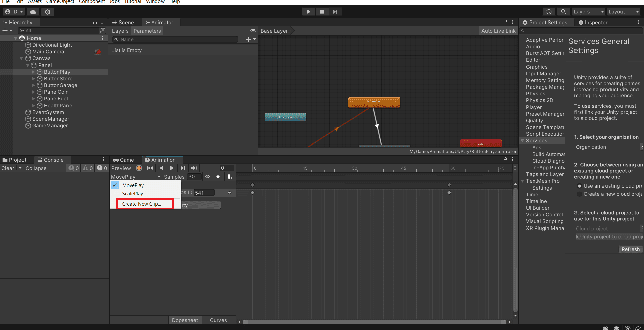Click the Refresh button in Services settings
644x330 pixels.
coord(630,249)
